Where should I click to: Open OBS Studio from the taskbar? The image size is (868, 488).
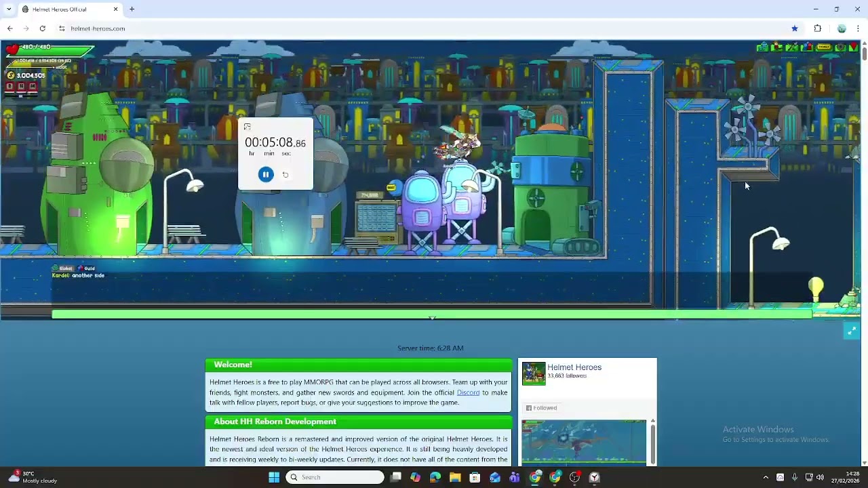click(x=575, y=477)
